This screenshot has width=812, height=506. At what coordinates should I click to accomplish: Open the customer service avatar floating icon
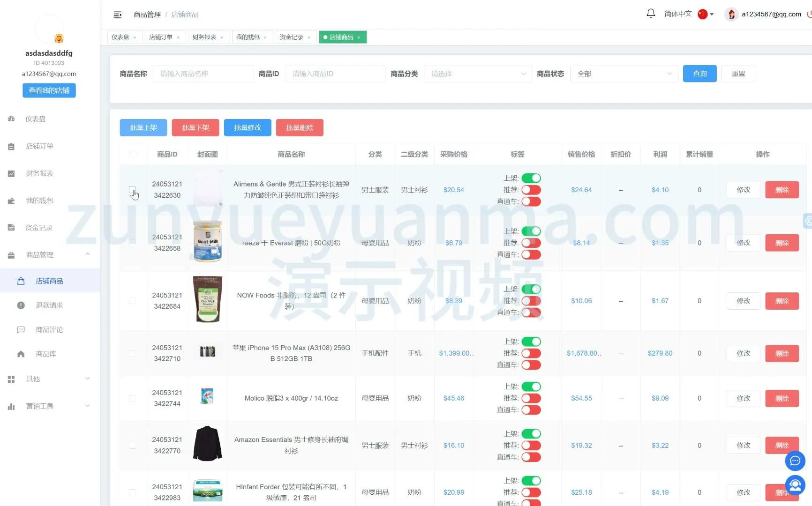point(795,485)
